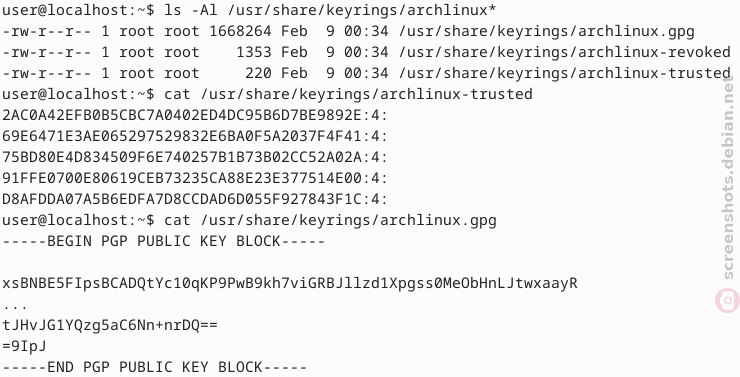Click the END PGP PUBLIC KEY BLOCK line

pos(154,367)
